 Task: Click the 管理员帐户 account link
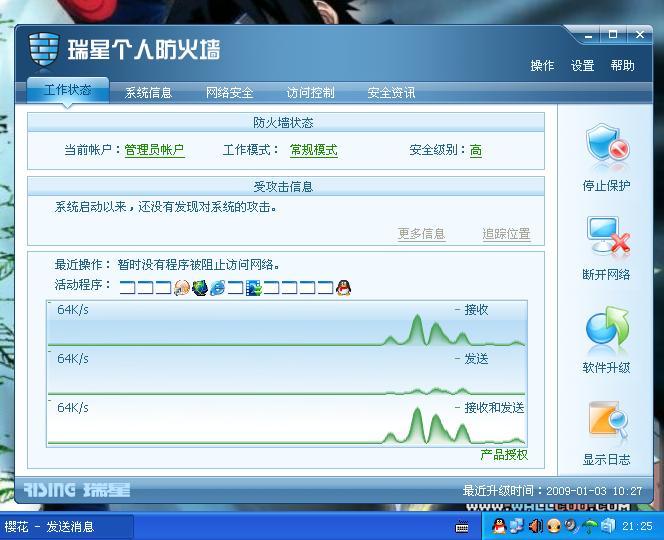(155, 150)
